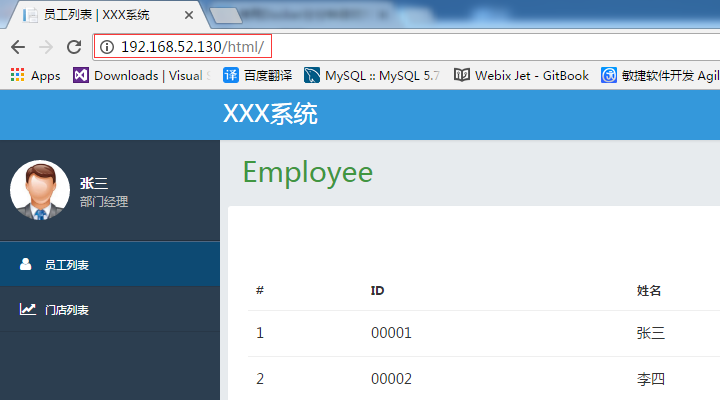Open the 百度翻译 bookmark
The height and width of the screenshot is (400, 720).
pyautogui.click(x=257, y=75)
